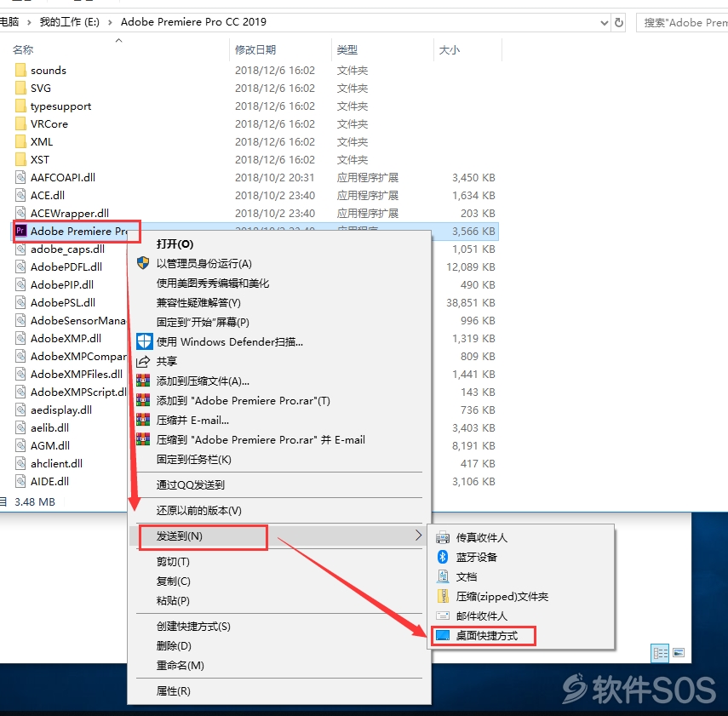728x716 pixels.
Task: Select the VRCore folder icon
Action: pyautogui.click(x=20, y=123)
